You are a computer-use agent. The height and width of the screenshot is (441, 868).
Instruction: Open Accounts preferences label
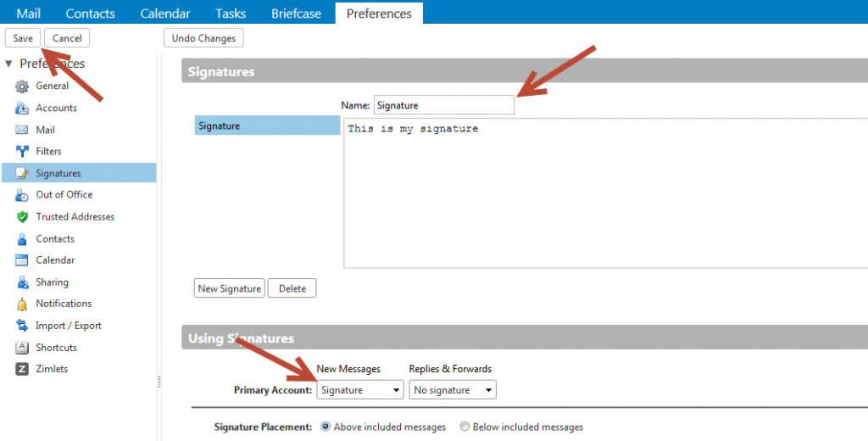(57, 108)
